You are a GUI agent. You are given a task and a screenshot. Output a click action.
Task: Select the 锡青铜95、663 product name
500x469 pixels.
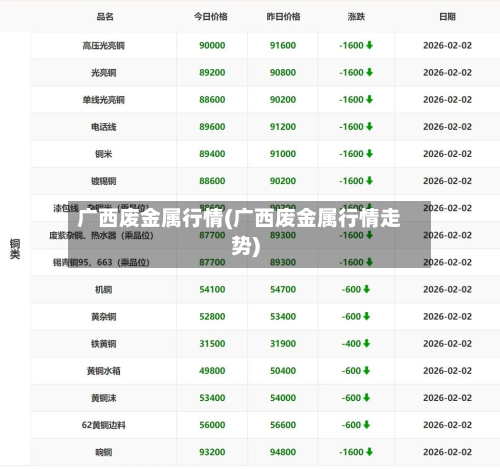pyautogui.click(x=101, y=262)
